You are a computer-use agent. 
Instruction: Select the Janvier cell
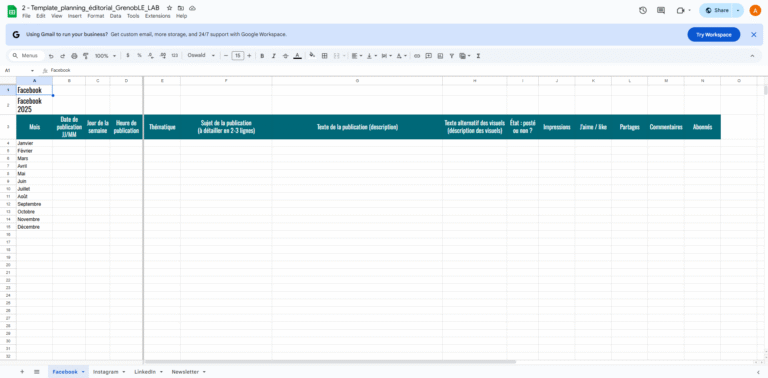[34, 143]
